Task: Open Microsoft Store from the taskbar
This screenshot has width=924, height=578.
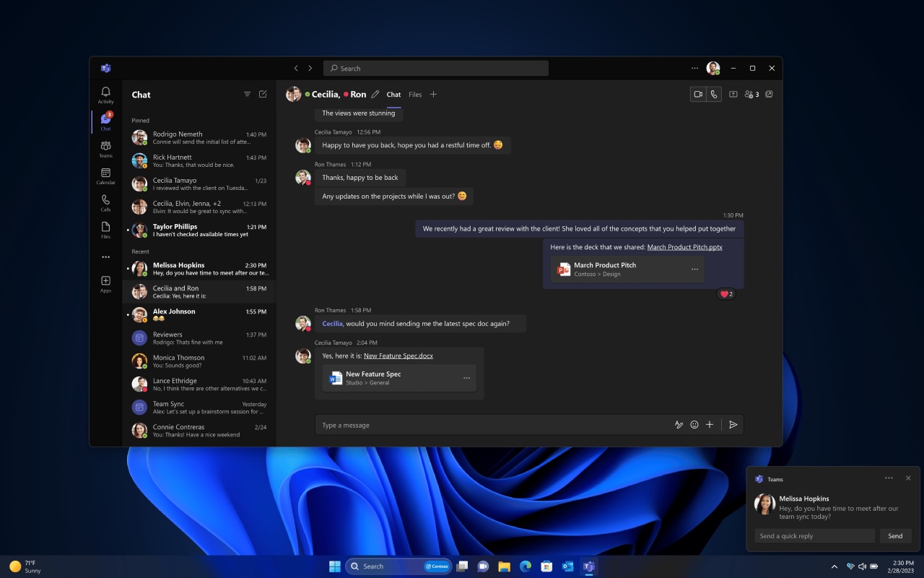Action: point(546,566)
